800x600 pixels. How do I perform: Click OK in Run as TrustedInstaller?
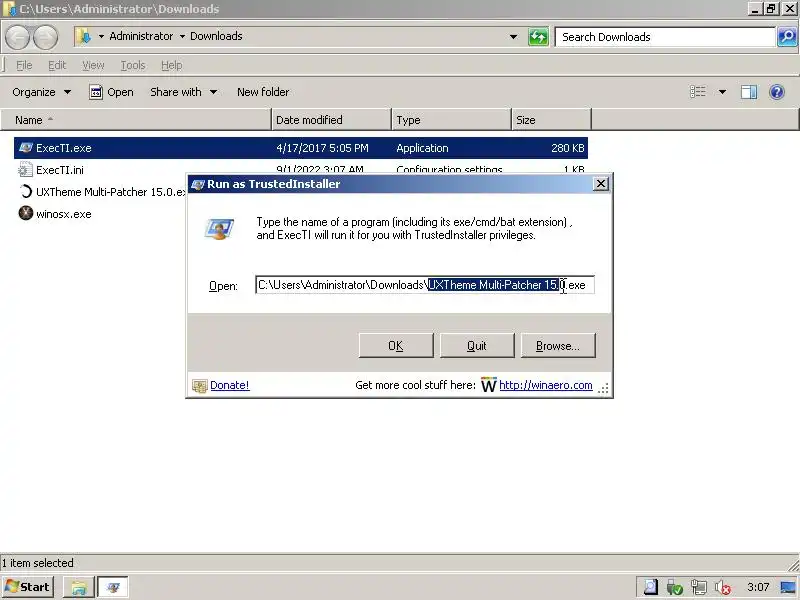(396, 345)
